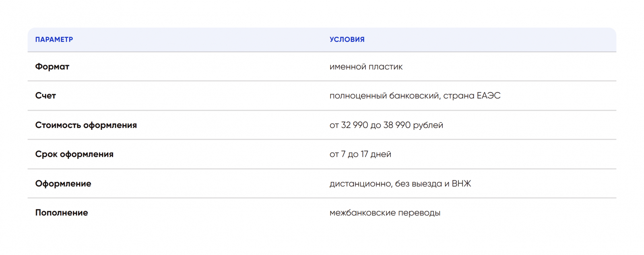
Task: Select the Оформление row label
Action: tap(63, 184)
